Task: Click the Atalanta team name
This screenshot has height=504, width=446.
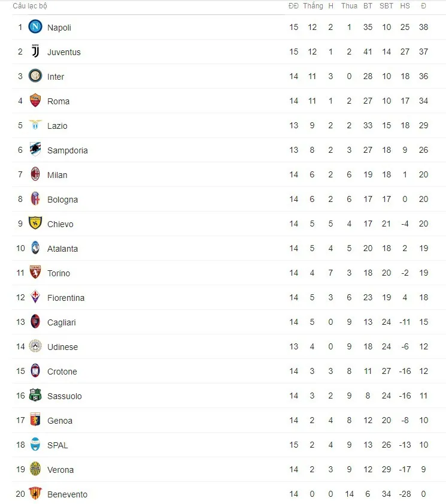Action: point(63,249)
